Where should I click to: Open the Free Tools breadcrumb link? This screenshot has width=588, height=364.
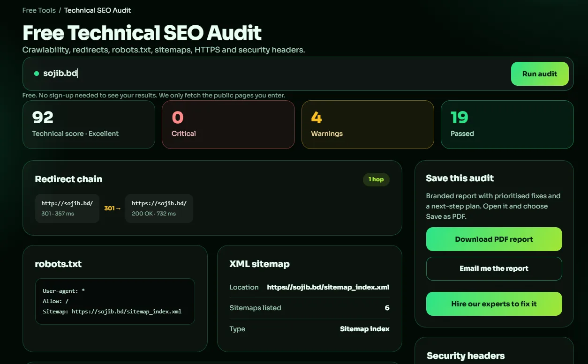click(x=39, y=10)
